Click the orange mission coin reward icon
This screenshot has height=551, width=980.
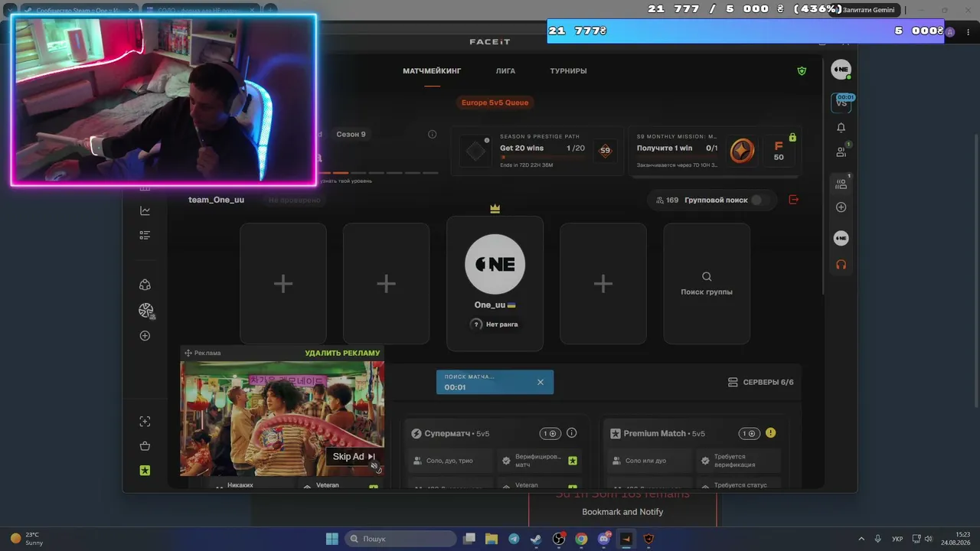741,151
